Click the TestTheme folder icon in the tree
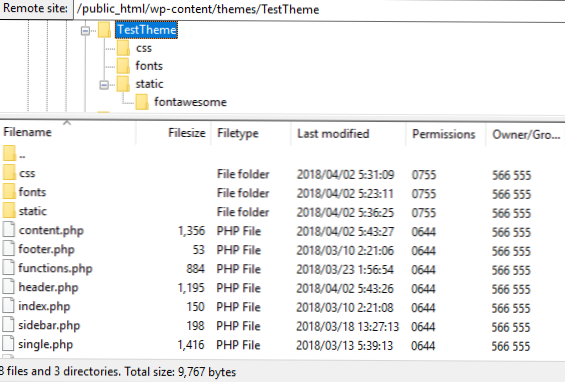This screenshot has width=565, height=382. (x=104, y=30)
